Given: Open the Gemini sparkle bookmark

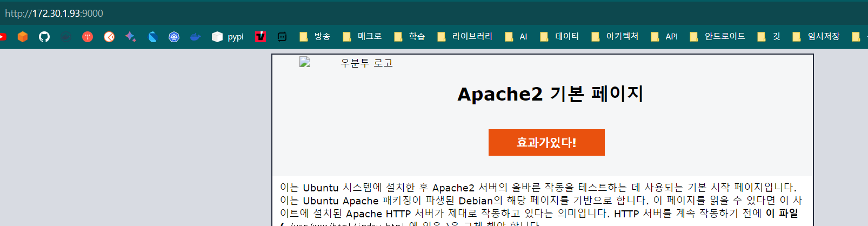Looking at the screenshot, I should coord(131,37).
